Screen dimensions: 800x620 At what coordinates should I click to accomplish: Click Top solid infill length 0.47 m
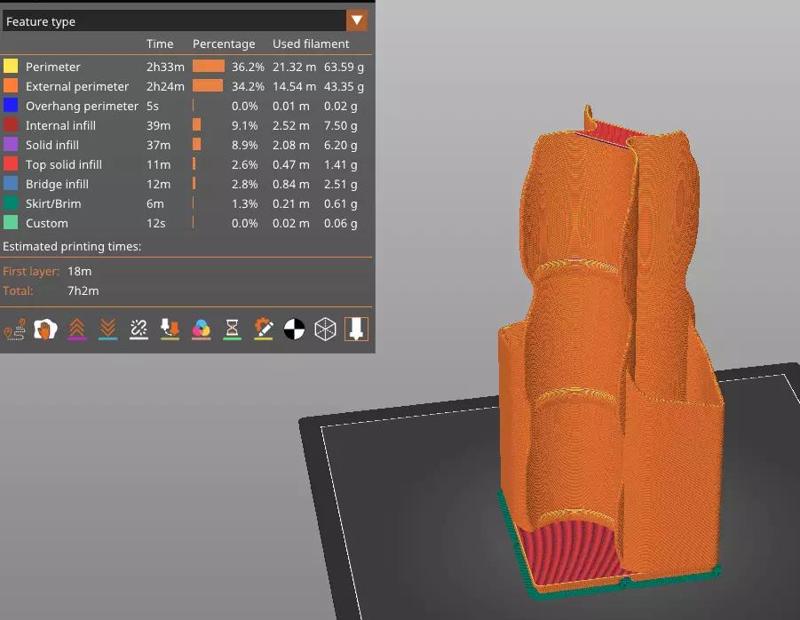(x=291, y=165)
